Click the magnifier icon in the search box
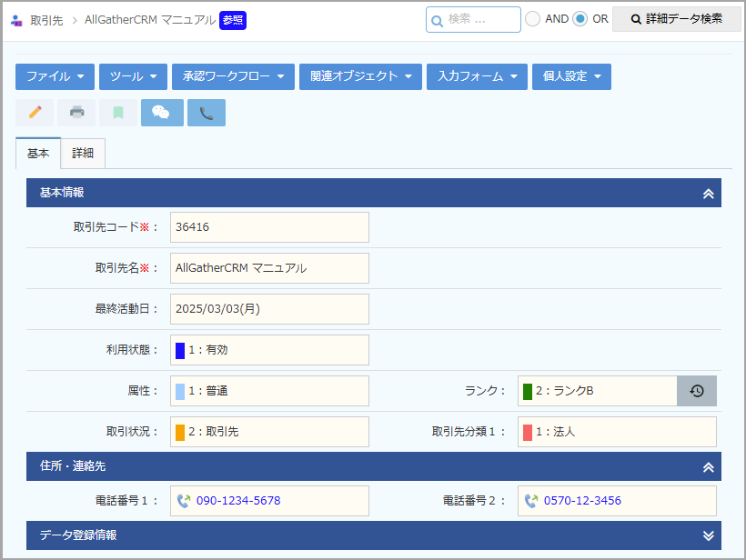This screenshot has height=560, width=746. coord(437,21)
